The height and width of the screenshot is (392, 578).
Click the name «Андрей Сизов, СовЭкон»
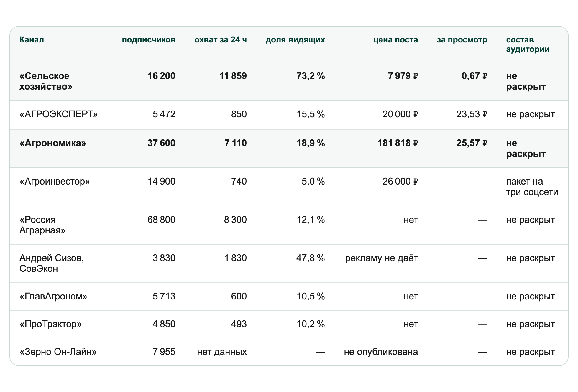coord(52,263)
